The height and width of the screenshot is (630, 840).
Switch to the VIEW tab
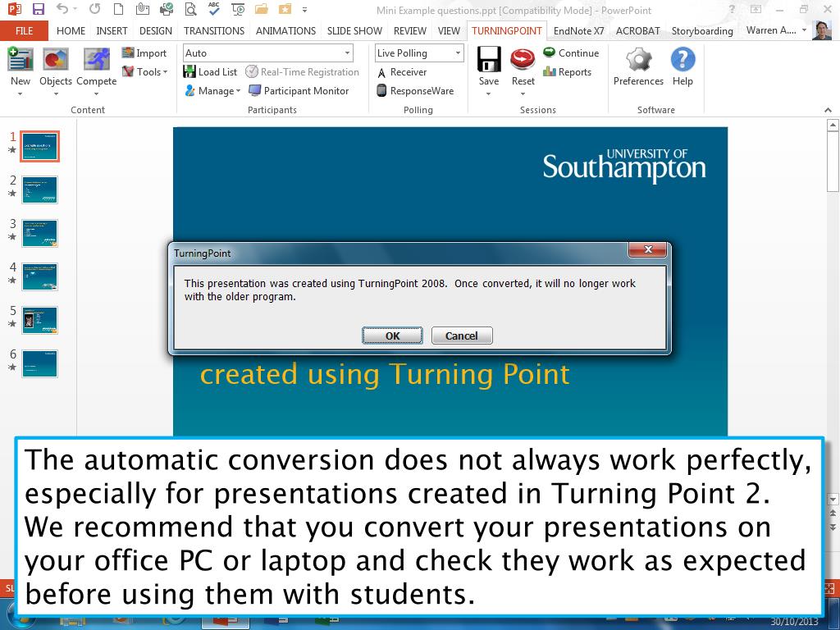449,31
